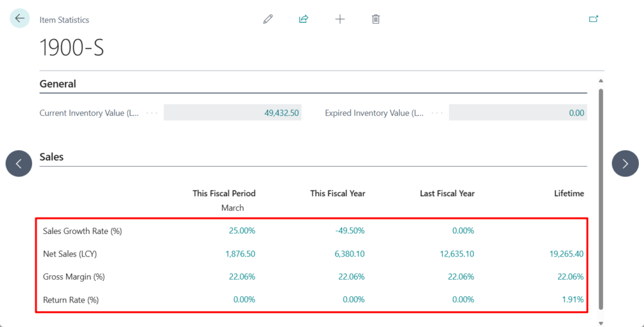Open the share icon menu
Screen dimensions: 644x327
click(x=304, y=19)
